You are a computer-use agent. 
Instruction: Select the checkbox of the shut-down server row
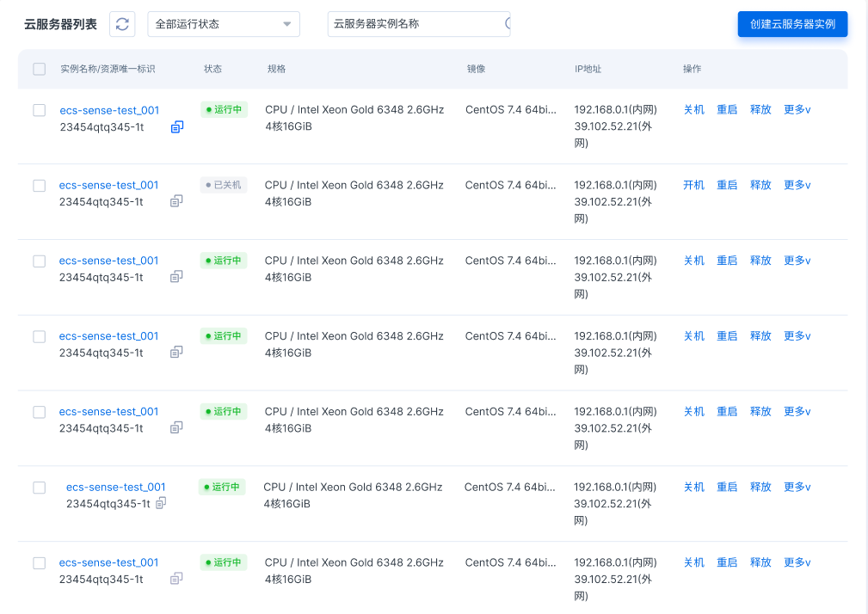[x=40, y=186]
